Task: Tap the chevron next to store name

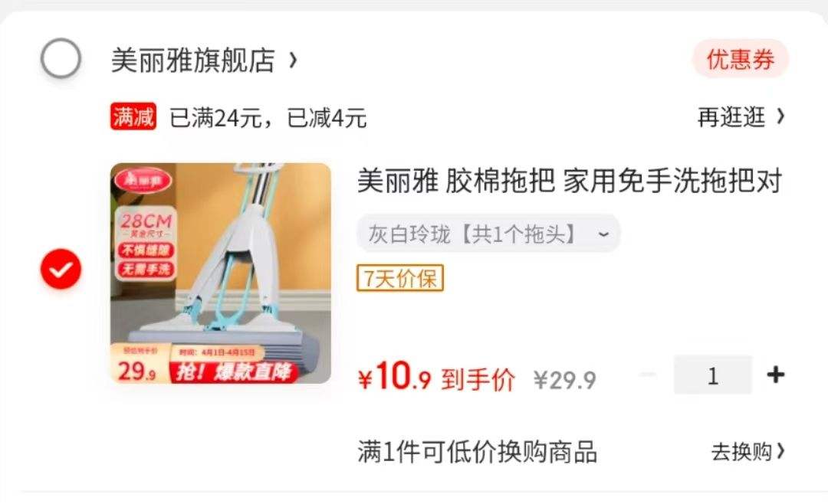Action: tap(293, 61)
